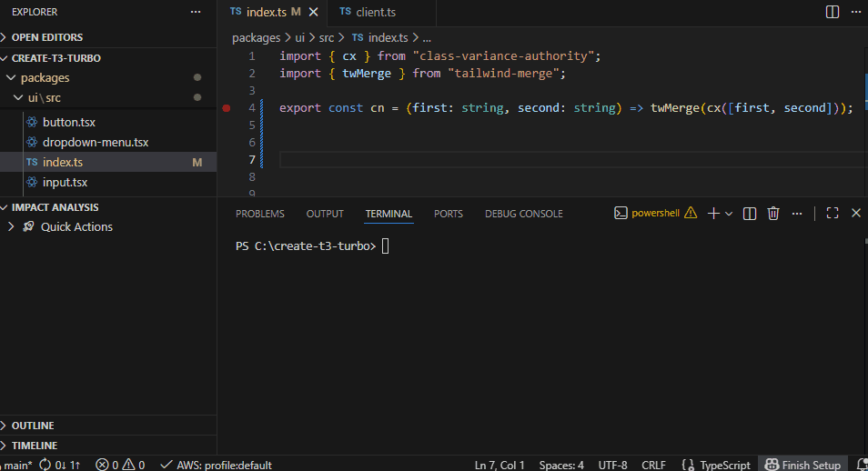Click the "tailwind-merge" import string
The image size is (868, 471).
[503, 73]
